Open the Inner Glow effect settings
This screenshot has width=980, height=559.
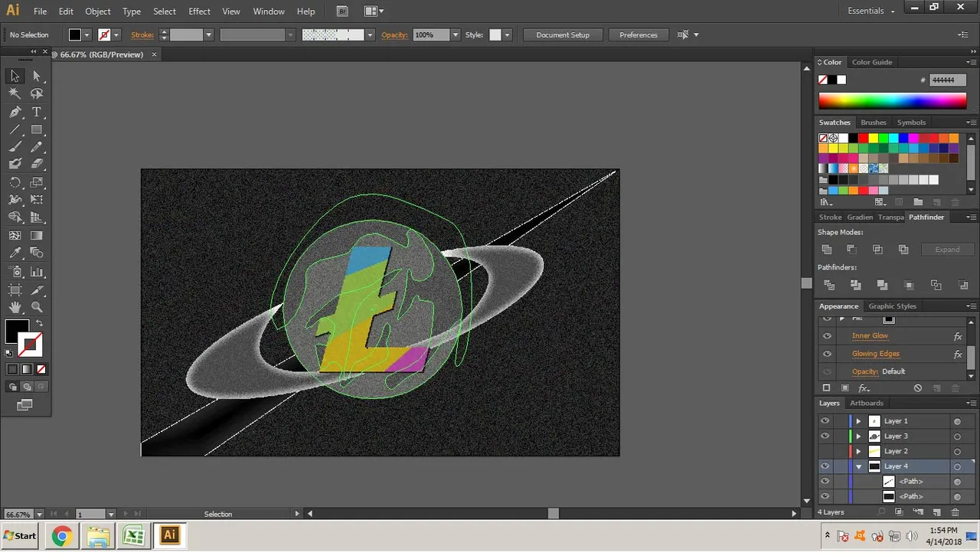pyautogui.click(x=870, y=336)
